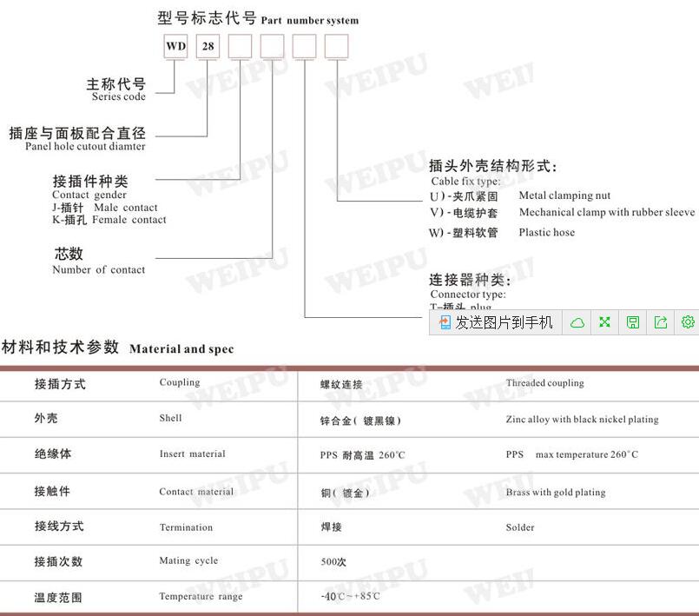Click 'Brass with gold plating' cell

556,493
